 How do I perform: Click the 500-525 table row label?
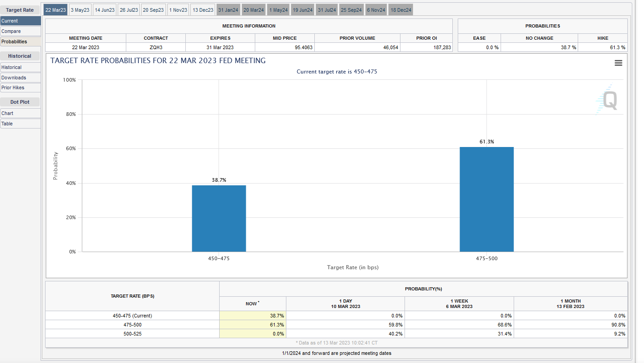coord(132,334)
